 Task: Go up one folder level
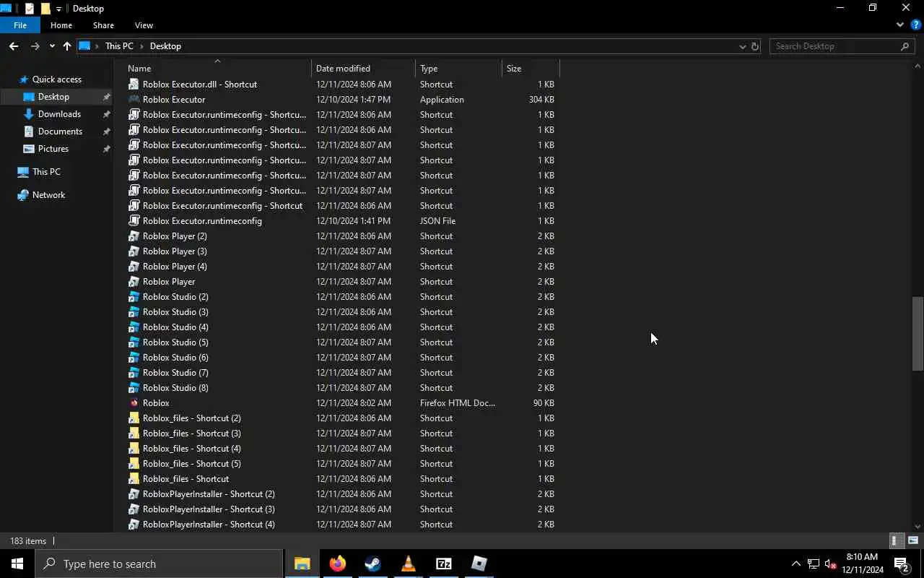click(67, 46)
